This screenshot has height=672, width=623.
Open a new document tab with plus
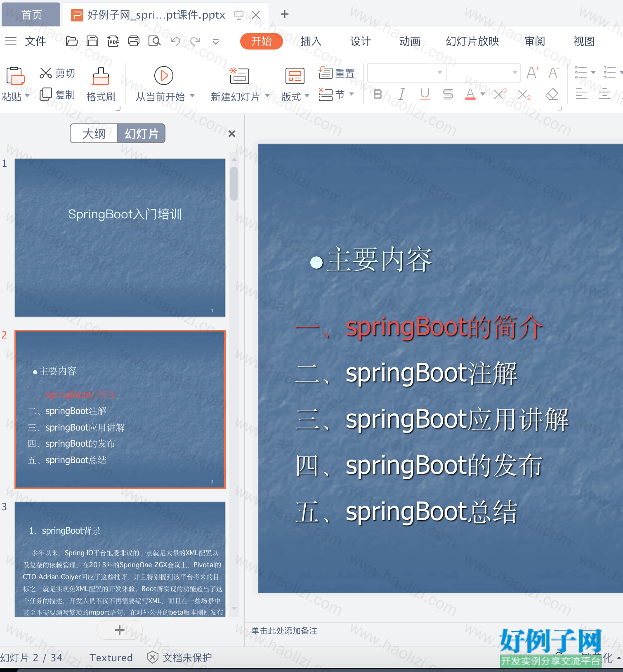click(285, 14)
